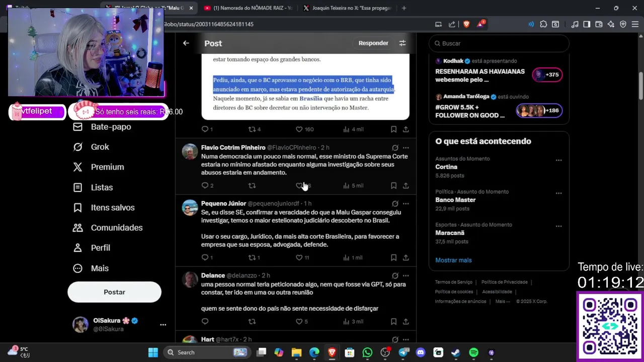
Task: Click the Responder button
Action: click(373, 43)
